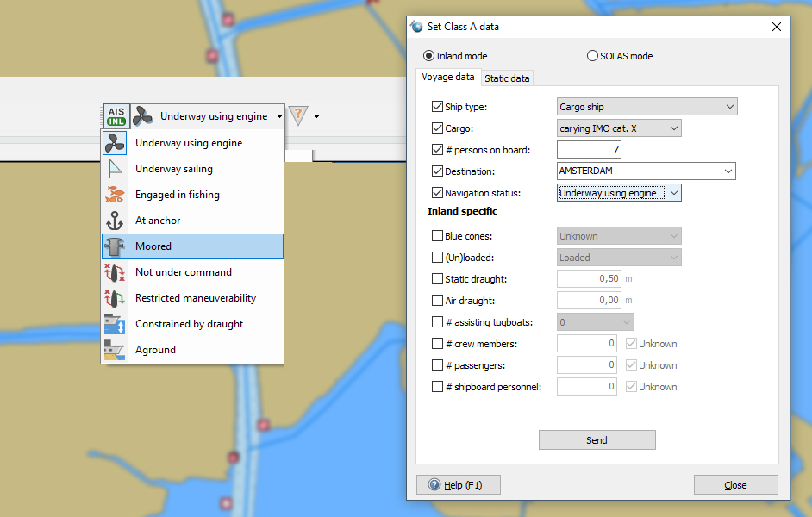The image size is (812, 517).
Task: Select the Underway sailing sail icon
Action: [115, 169]
